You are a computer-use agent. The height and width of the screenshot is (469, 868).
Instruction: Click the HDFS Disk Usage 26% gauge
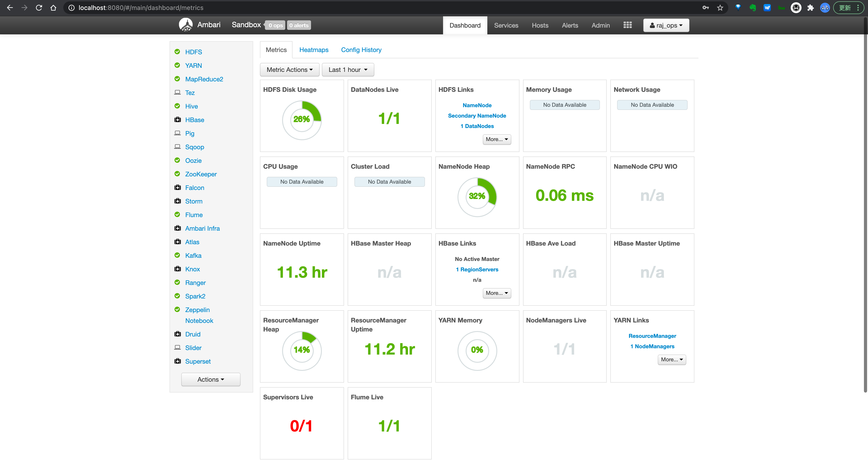302,120
